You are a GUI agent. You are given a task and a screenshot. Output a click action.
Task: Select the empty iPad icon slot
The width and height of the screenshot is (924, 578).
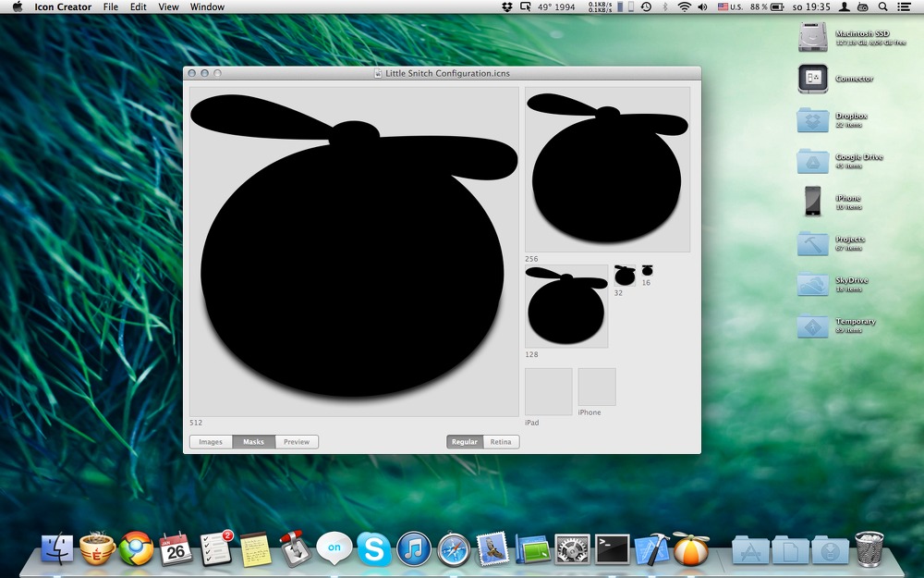(549, 391)
